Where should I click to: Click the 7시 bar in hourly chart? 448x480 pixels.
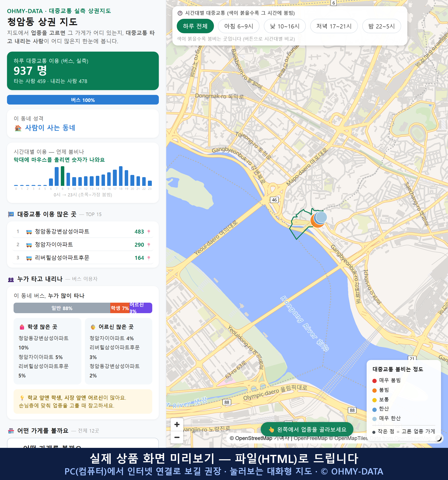click(x=57, y=176)
